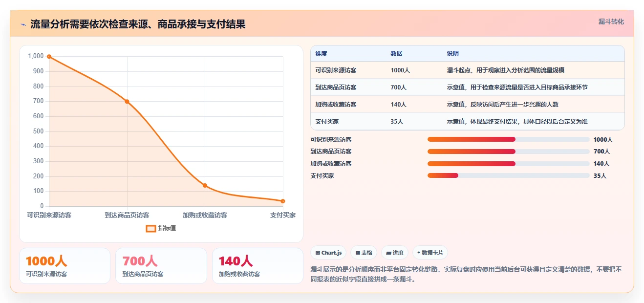Toggle the 指标值 legend color box
Viewport: 644px width, 303px height.
coord(151,228)
